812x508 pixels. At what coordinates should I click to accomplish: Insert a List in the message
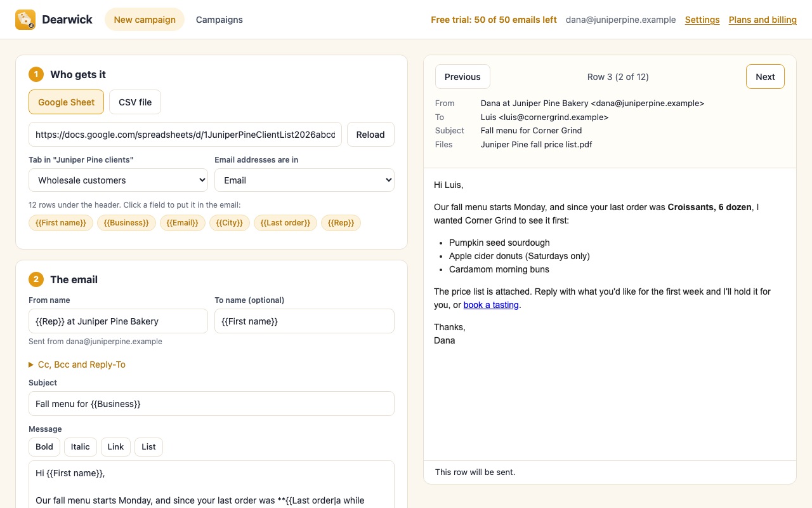click(x=148, y=446)
